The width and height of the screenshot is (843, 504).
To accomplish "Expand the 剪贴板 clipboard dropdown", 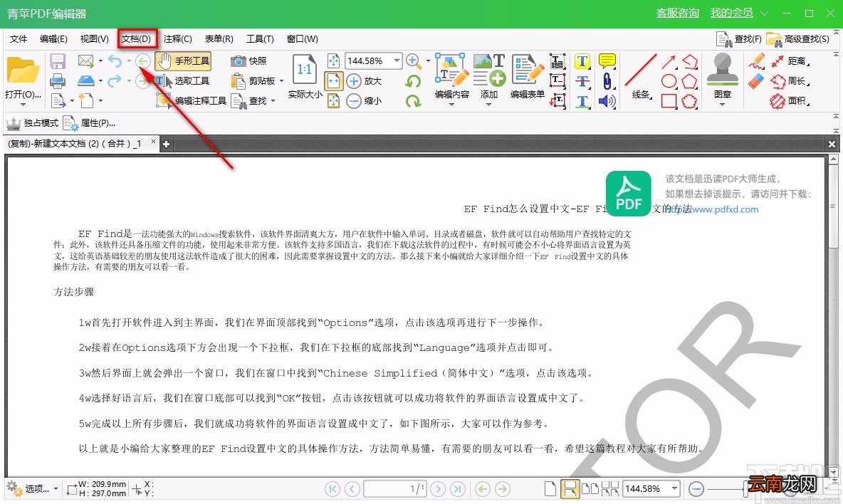I will pyautogui.click(x=281, y=80).
